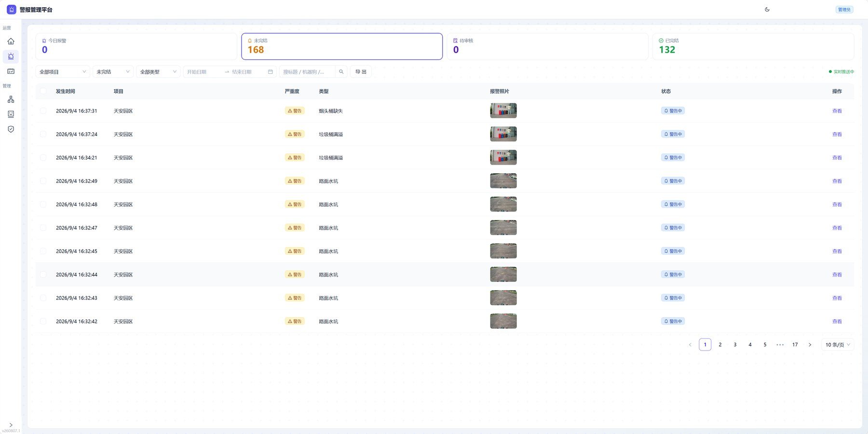This screenshot has height=434, width=868.
Task: Open the organization tree sidebar icon
Action: coord(11,99)
